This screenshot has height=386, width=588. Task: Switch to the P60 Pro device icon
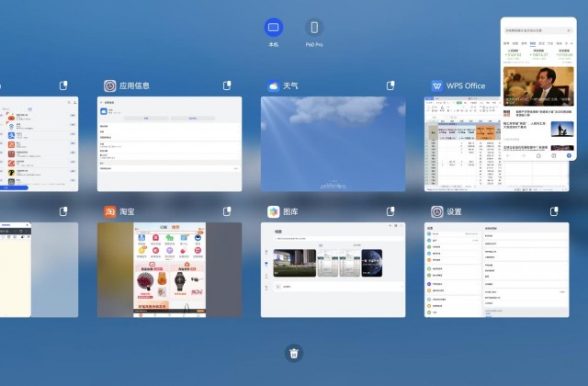(314, 28)
